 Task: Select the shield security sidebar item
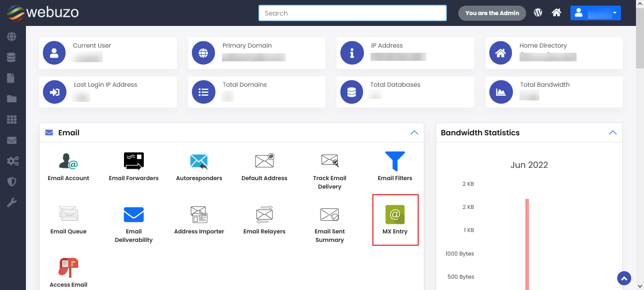point(12,182)
